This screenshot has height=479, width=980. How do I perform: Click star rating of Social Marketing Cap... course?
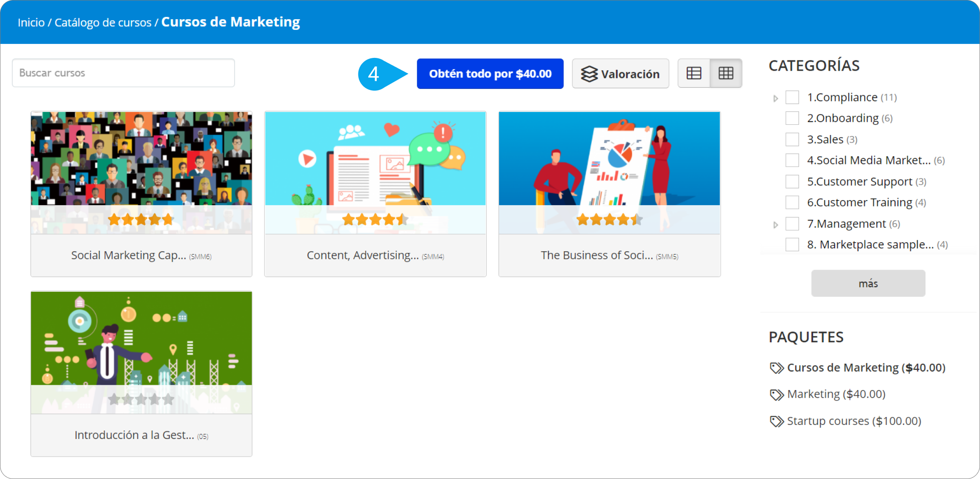(x=141, y=220)
